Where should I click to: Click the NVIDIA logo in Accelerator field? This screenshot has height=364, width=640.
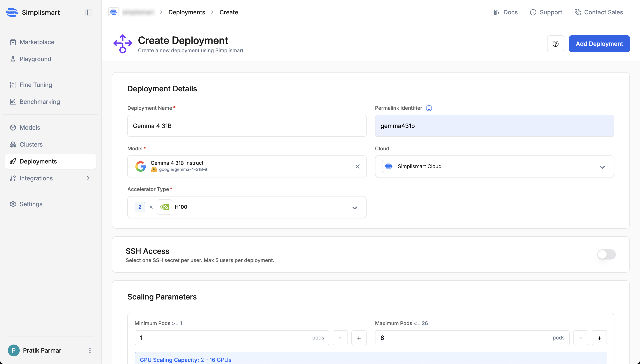165,207
